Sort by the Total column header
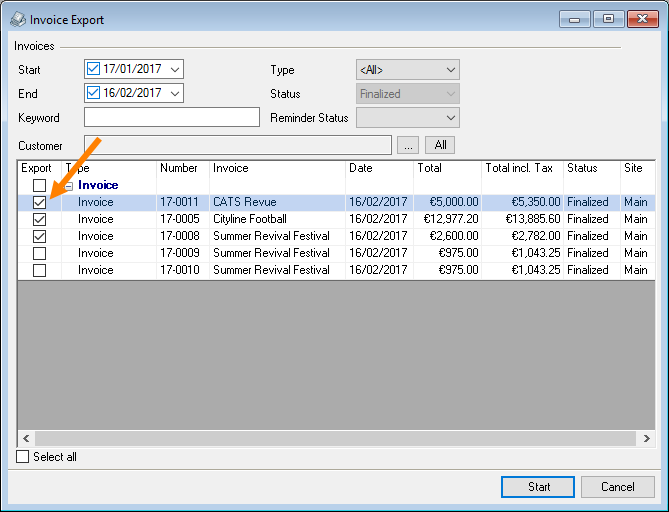 (x=446, y=169)
